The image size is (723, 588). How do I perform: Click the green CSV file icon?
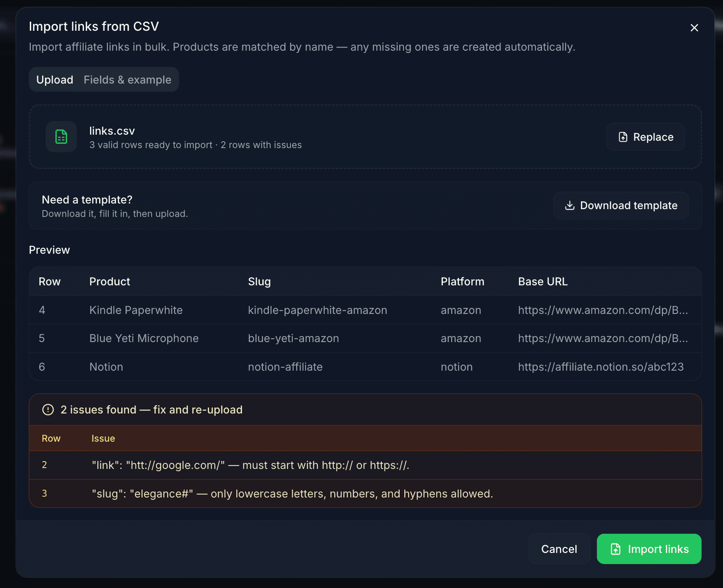[61, 137]
